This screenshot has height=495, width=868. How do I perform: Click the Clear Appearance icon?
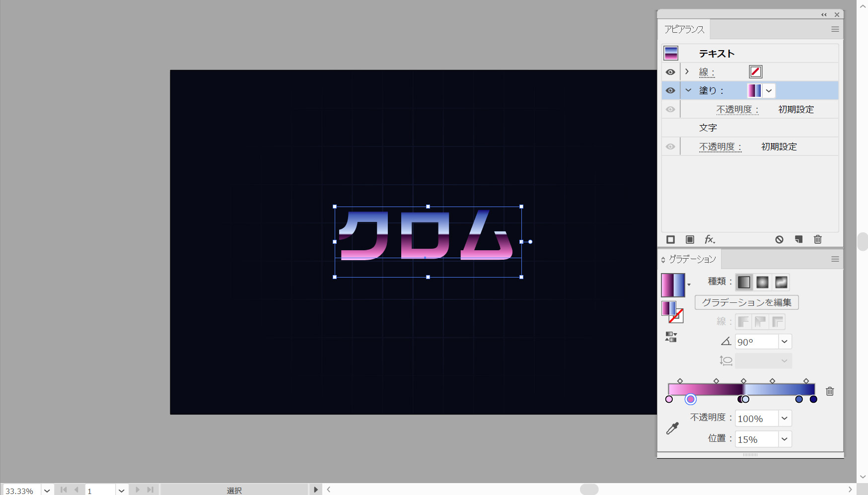[779, 240]
